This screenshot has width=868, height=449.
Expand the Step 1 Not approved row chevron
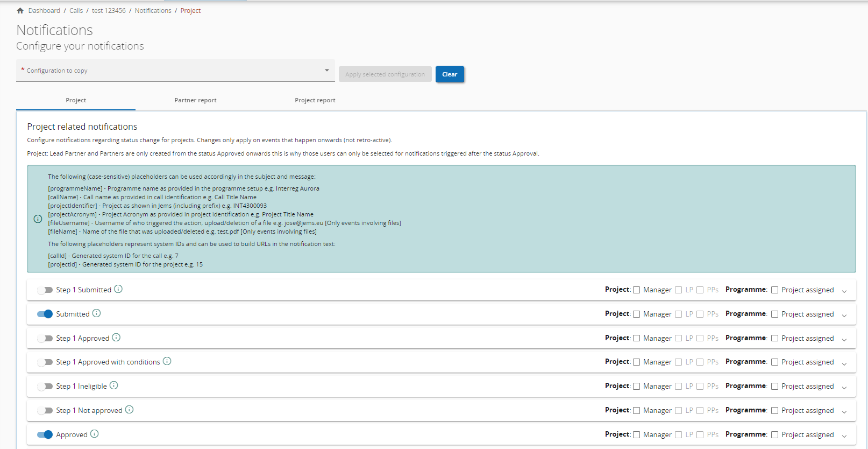pos(844,411)
